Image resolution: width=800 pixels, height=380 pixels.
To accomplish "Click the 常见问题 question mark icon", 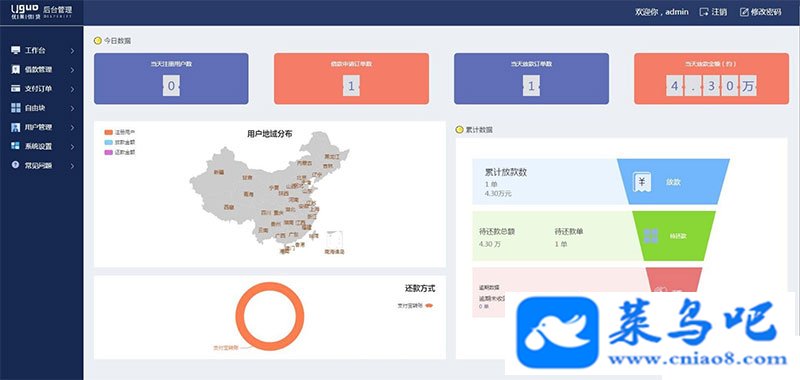I will (x=16, y=165).
